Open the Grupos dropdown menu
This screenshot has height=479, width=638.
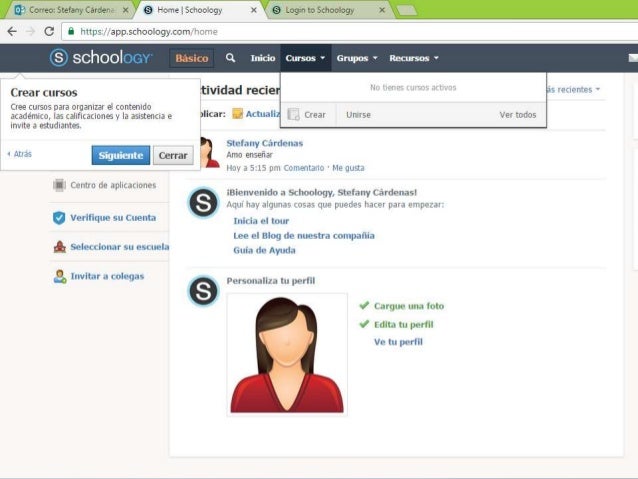pyautogui.click(x=357, y=58)
